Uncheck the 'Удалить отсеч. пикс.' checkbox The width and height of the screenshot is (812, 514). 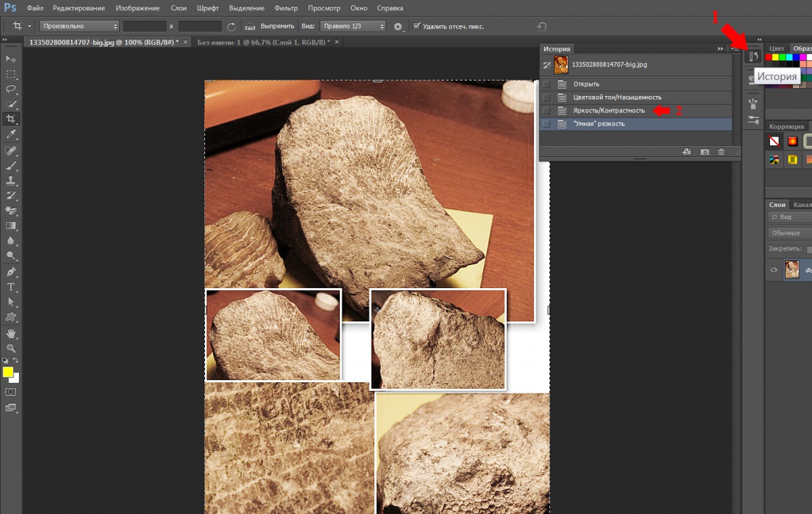pos(416,26)
